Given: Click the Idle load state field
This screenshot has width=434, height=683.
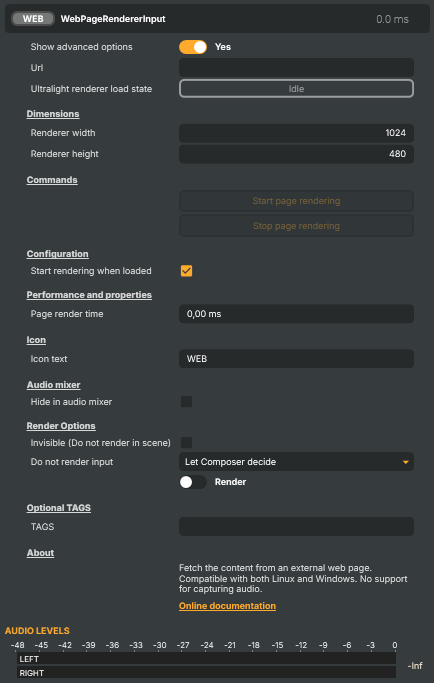Looking at the screenshot, I should 296,88.
